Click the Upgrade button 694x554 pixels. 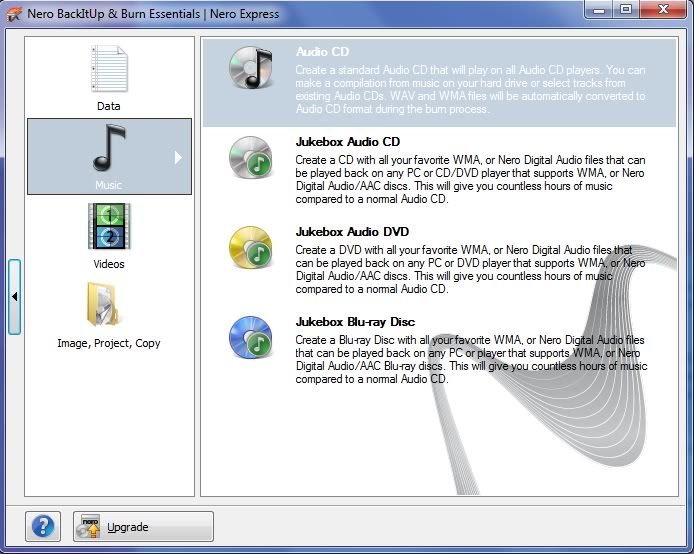143,526
